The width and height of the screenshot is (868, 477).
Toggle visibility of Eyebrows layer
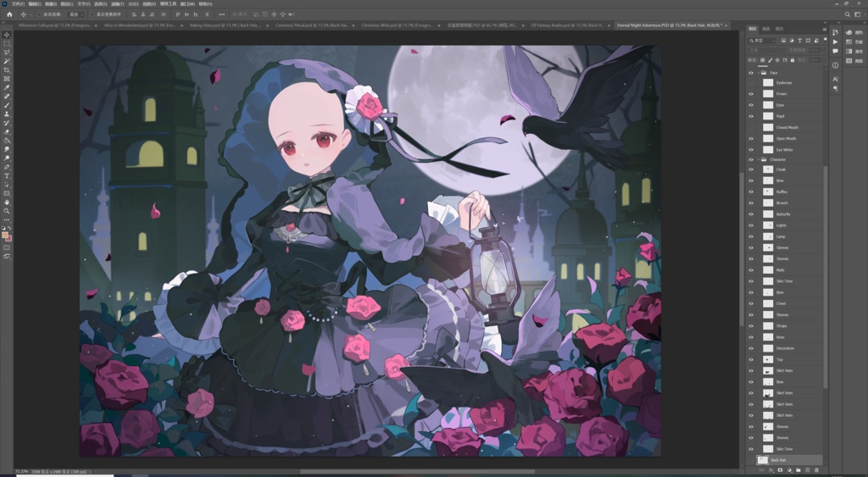coord(751,83)
